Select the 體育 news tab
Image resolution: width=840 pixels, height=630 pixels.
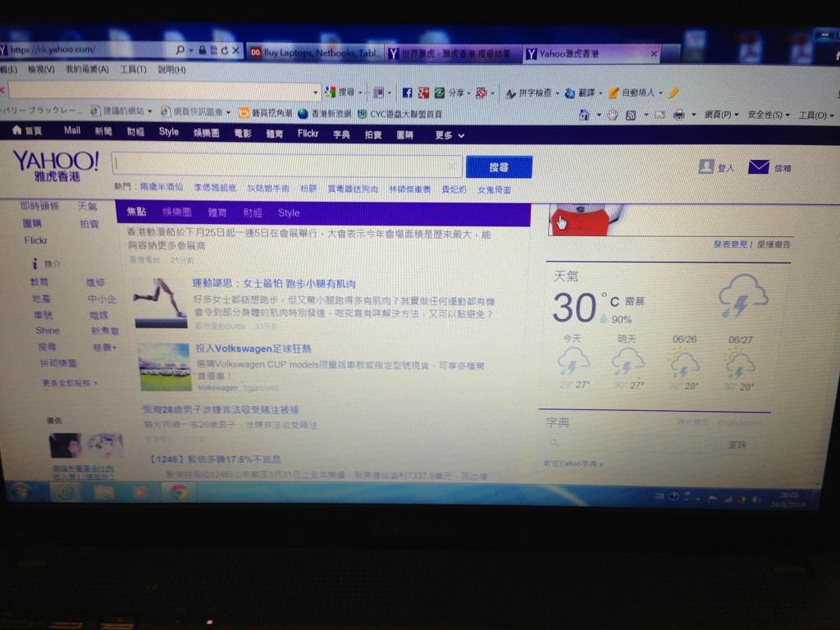click(217, 212)
